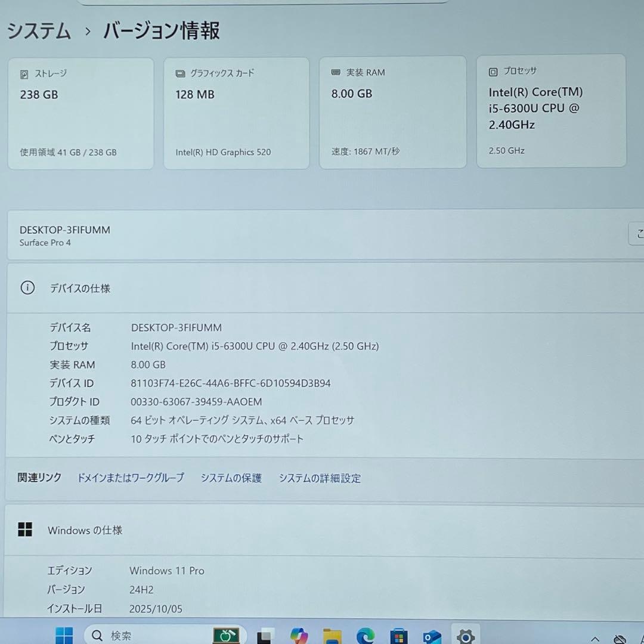Screen dimensions: 644x644
Task: Open File Explorer from the taskbar
Action: pos(331,635)
